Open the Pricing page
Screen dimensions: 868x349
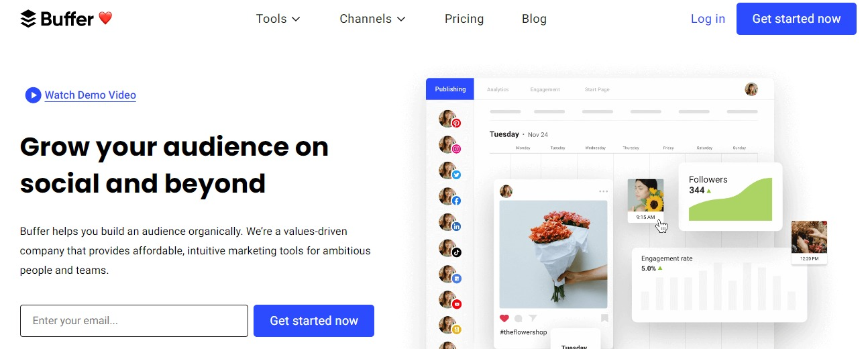pyautogui.click(x=464, y=19)
